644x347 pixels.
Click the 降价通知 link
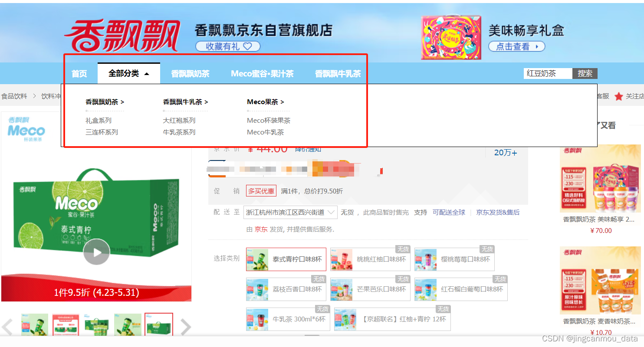[x=308, y=150]
